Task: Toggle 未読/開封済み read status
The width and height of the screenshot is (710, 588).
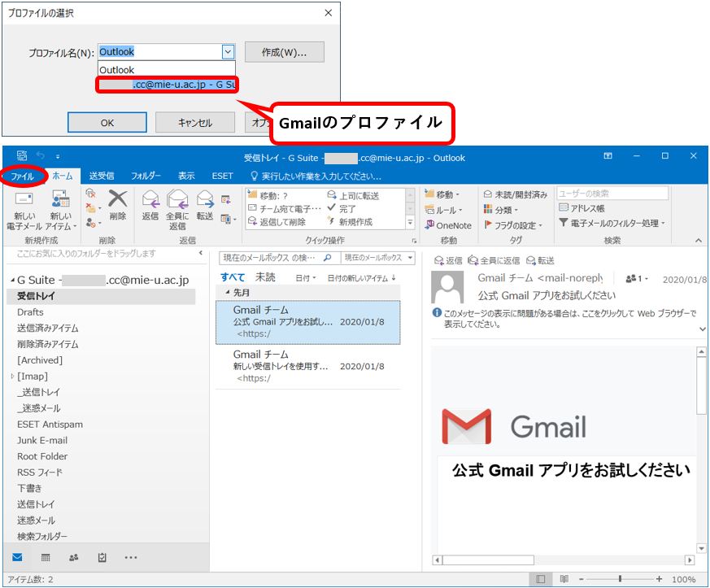Action: 516,194
